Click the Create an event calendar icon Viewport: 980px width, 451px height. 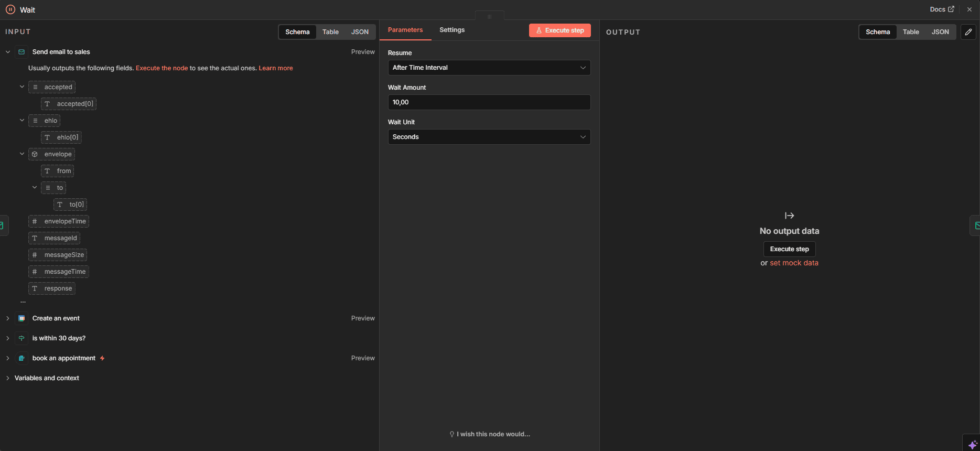[21, 318]
